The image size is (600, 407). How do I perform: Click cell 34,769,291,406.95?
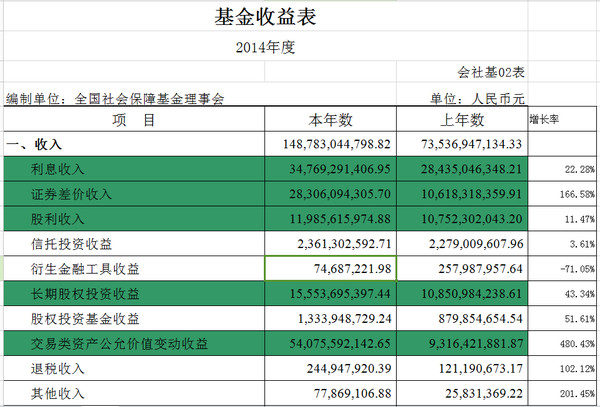pos(331,169)
